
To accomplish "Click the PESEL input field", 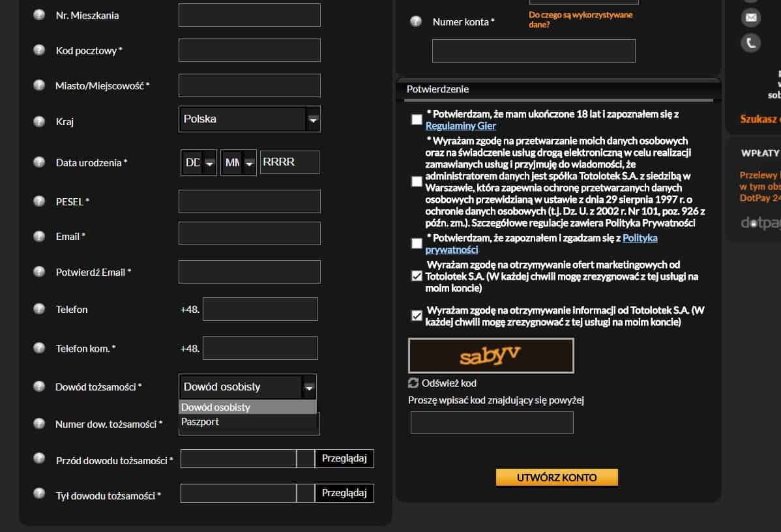I will (250, 201).
